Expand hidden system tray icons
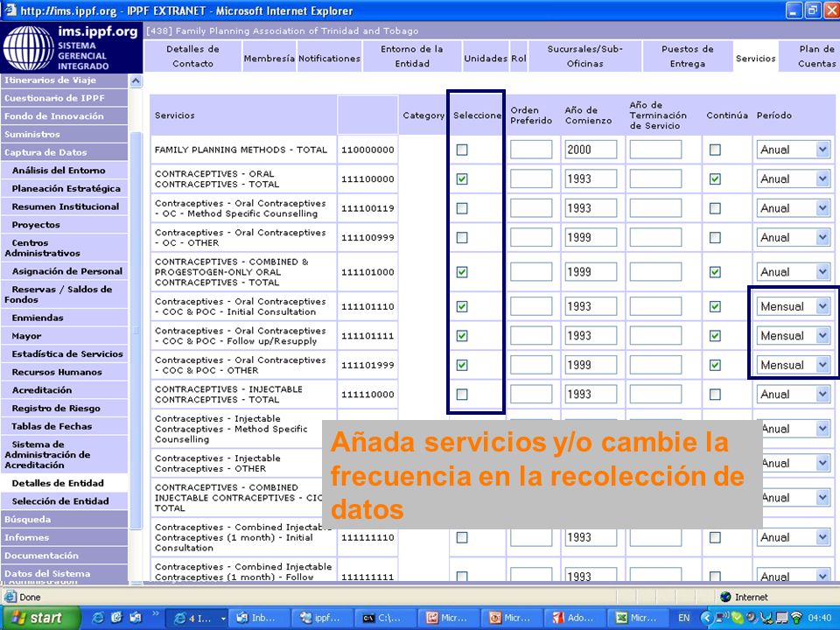 coord(707,618)
